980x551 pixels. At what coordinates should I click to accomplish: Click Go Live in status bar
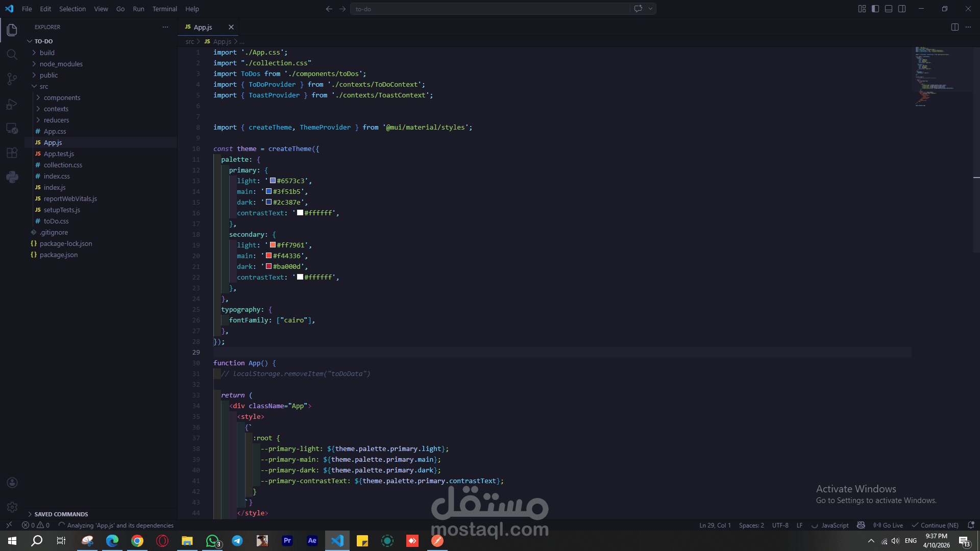coord(888,525)
